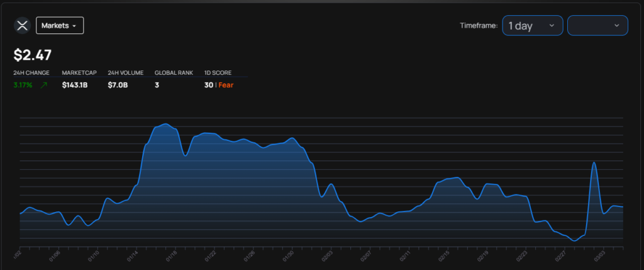Click the XRP coin logo icon

[x=22, y=25]
